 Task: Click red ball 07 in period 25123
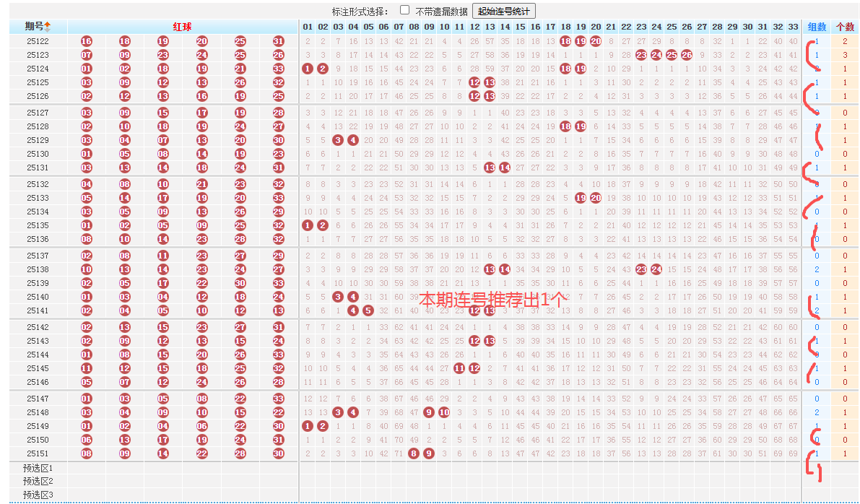click(87, 55)
